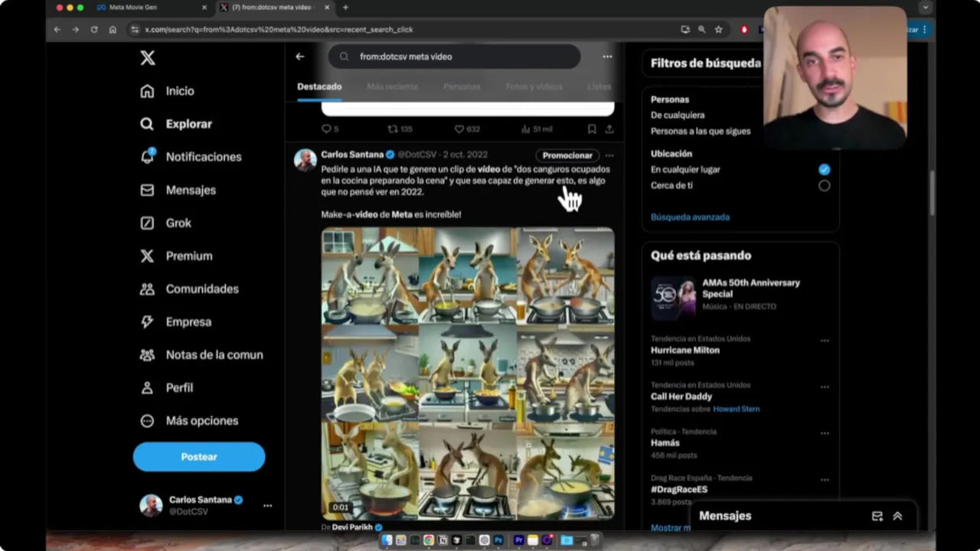Select 'Personas a las que sigues' filter
Viewport: 980px width, 551px height.
[x=701, y=131]
